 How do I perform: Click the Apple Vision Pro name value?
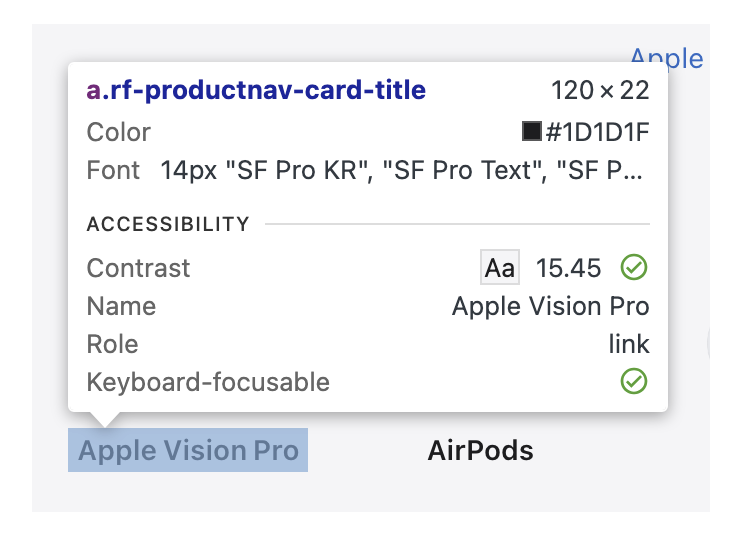click(550, 306)
